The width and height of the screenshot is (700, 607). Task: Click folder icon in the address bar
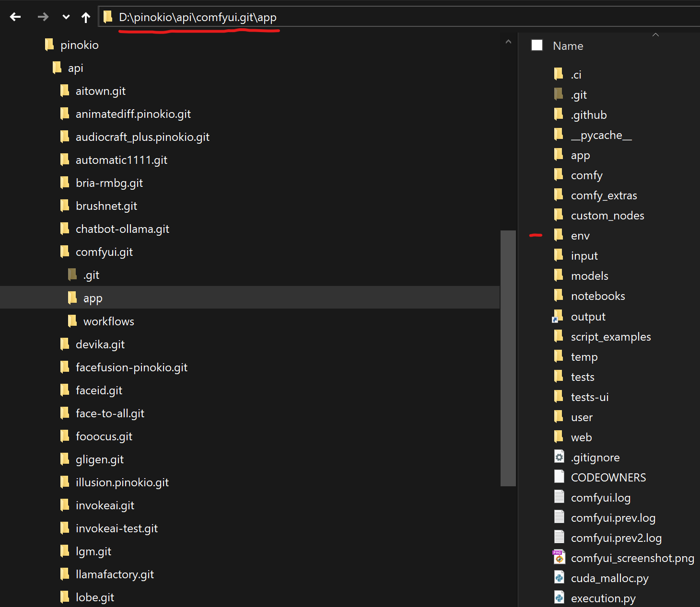(108, 17)
